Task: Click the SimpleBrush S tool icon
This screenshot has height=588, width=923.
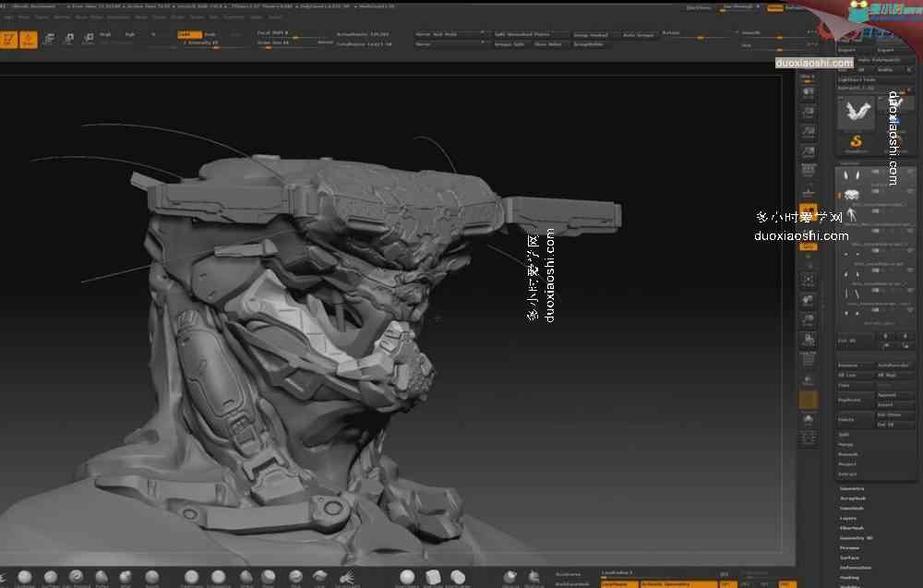Action: point(856,143)
